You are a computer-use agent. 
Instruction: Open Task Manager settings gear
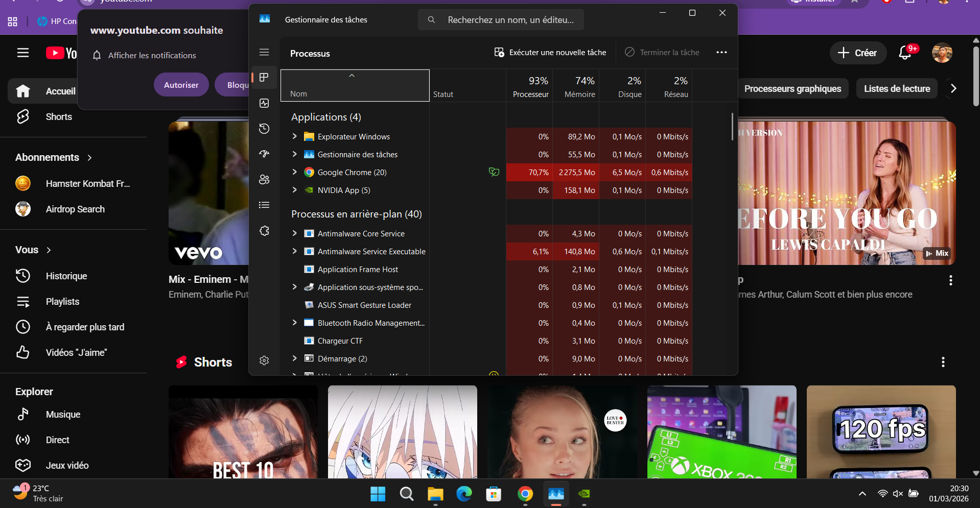264,360
